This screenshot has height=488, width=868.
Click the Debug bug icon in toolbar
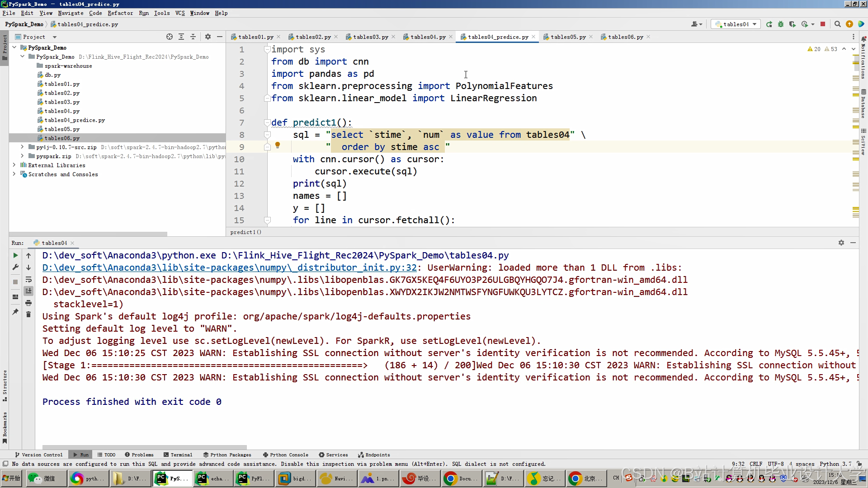pyautogui.click(x=781, y=24)
